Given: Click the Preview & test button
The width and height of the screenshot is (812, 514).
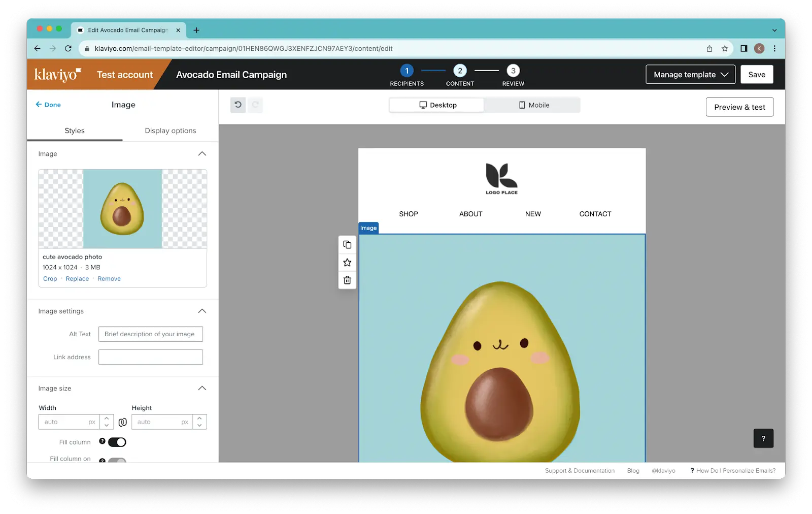Looking at the screenshot, I should [x=739, y=107].
